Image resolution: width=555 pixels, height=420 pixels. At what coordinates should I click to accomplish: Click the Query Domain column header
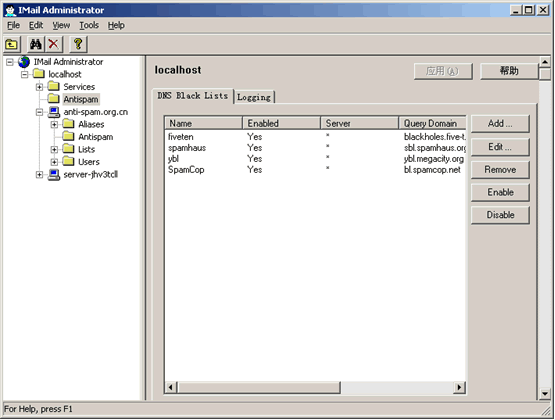tap(432, 123)
